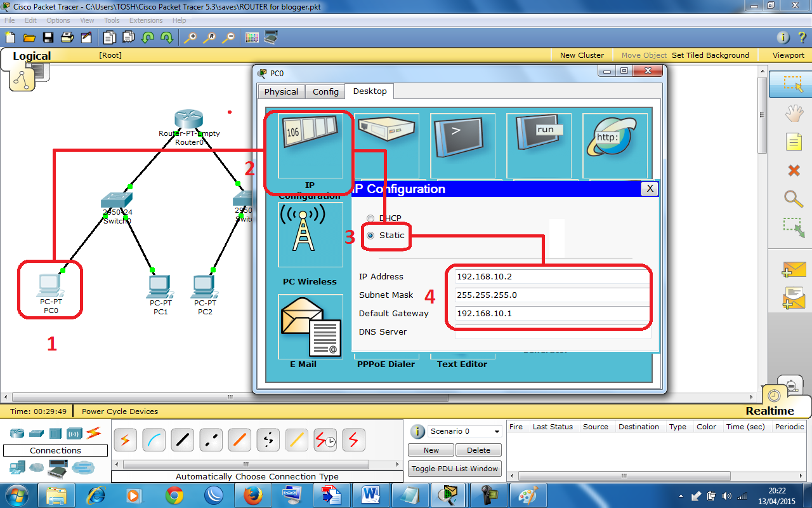This screenshot has width=812, height=508.
Task: Select the Routers device category
Action: coord(17,433)
